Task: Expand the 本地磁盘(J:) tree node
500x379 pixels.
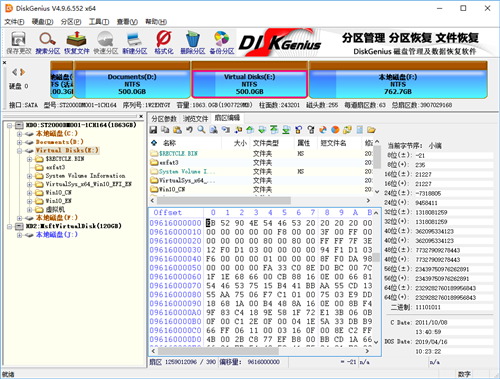Action: tap(19, 235)
